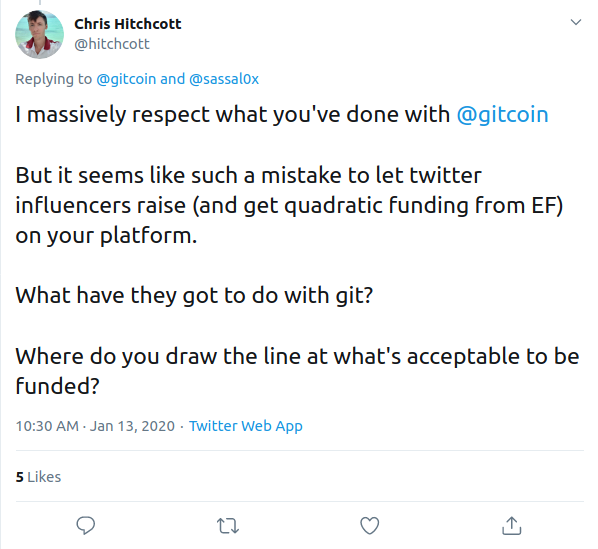Click the Likes label text
The image size is (598, 549).
pos(44,477)
